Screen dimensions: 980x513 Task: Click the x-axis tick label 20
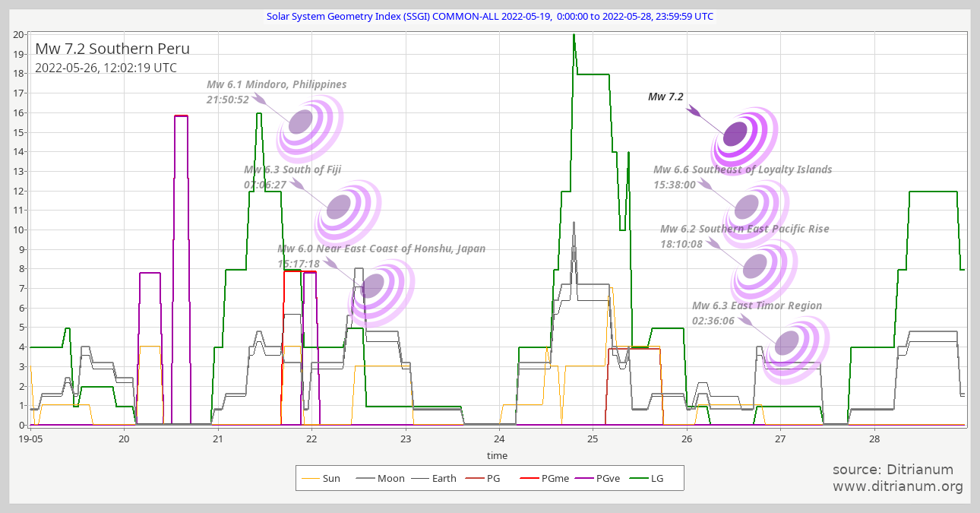(x=124, y=439)
